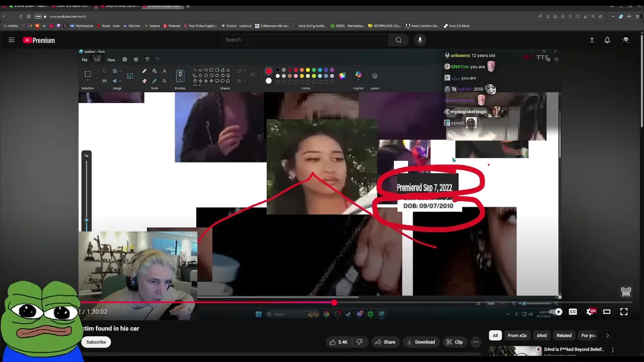Open the YouTube account avatar menu

click(x=626, y=40)
